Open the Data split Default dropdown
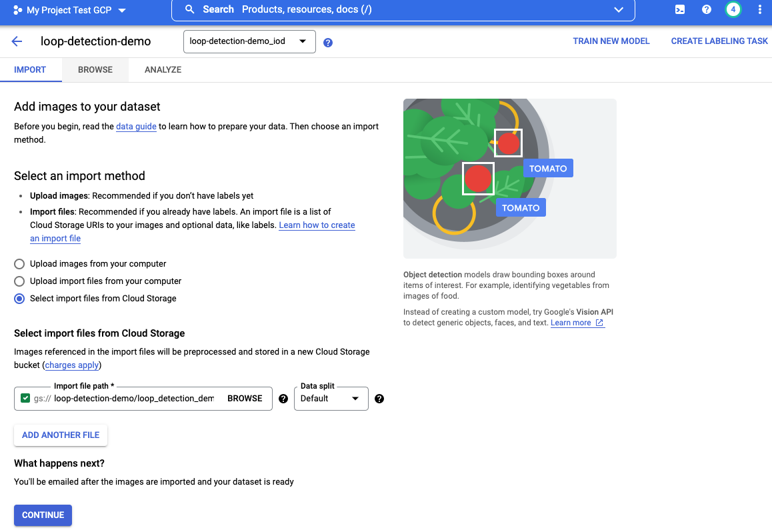 tap(331, 399)
